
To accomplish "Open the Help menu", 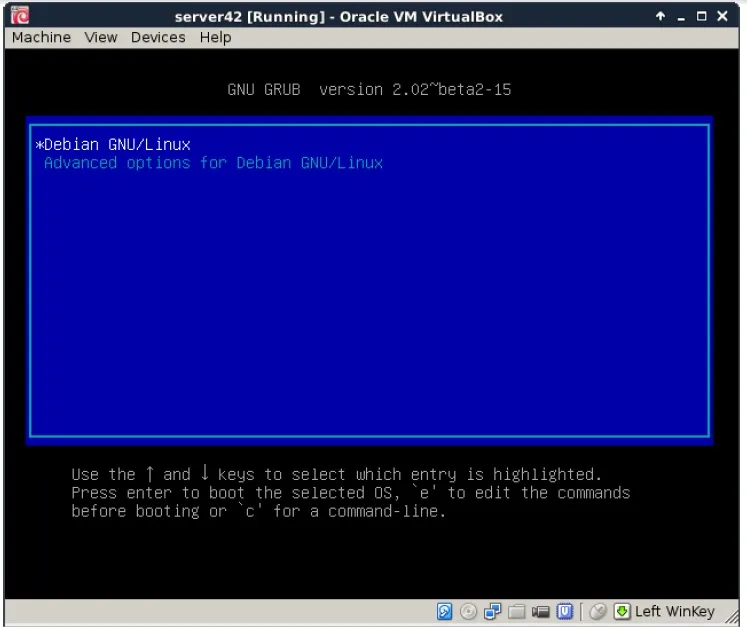I will click(215, 38).
